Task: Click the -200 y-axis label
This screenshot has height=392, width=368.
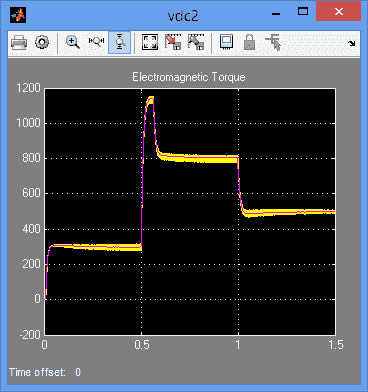Action: click(30, 334)
